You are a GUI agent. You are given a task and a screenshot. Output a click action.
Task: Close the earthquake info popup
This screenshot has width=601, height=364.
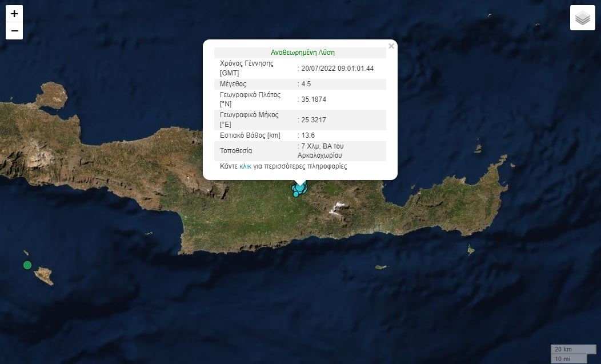coord(391,46)
